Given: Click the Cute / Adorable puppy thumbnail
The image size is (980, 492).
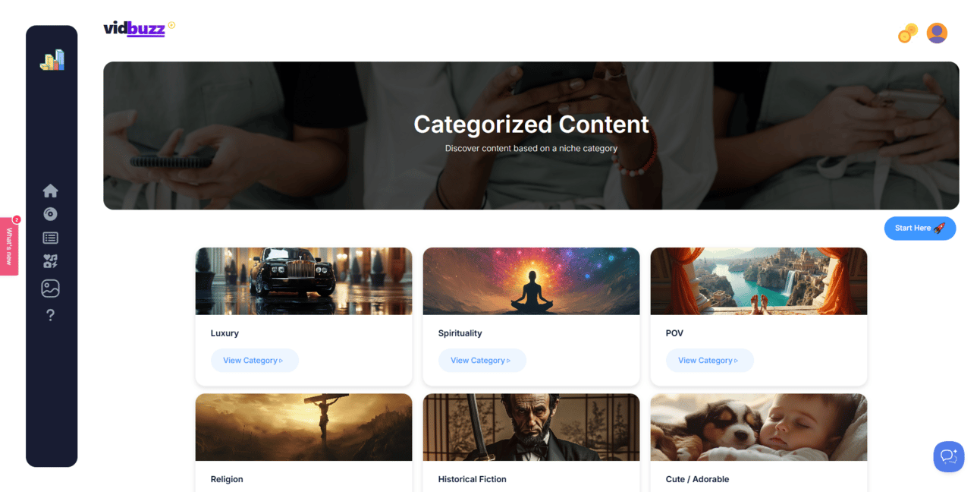Looking at the screenshot, I should [759, 427].
